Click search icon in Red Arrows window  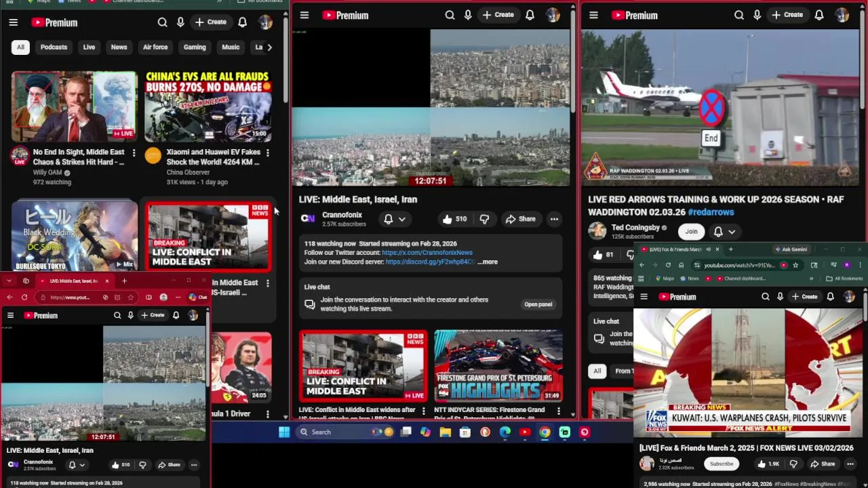click(738, 15)
